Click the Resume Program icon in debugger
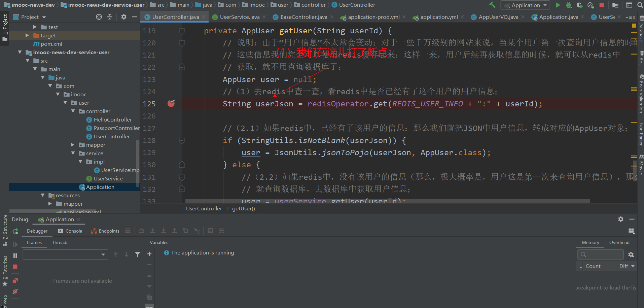 coord(15,244)
